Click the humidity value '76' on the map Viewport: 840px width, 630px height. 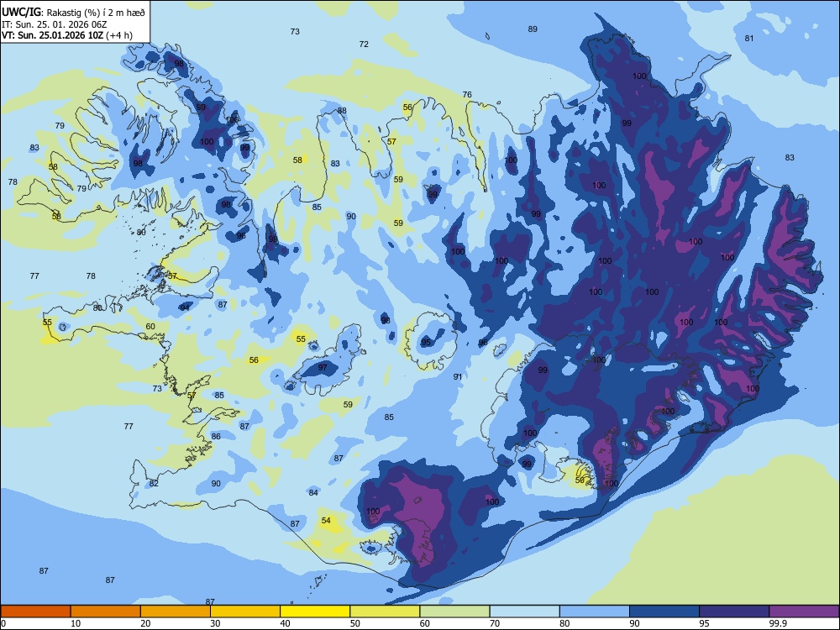(x=467, y=94)
